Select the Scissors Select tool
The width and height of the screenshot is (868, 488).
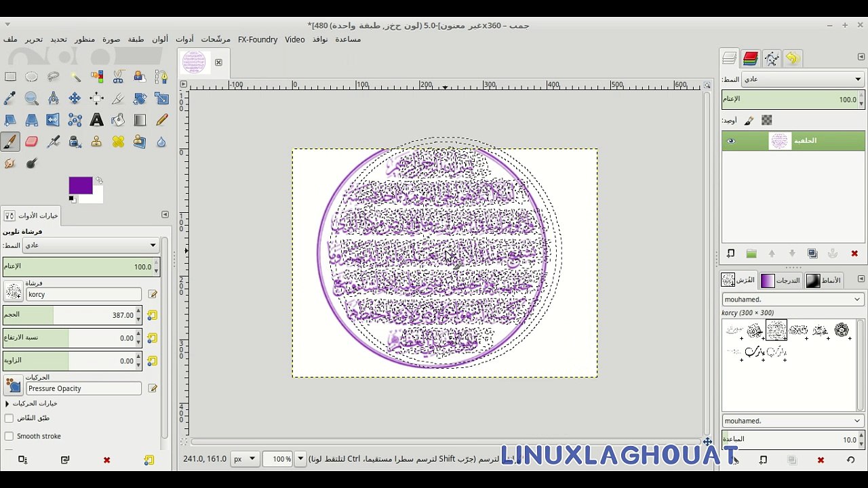pos(119,77)
